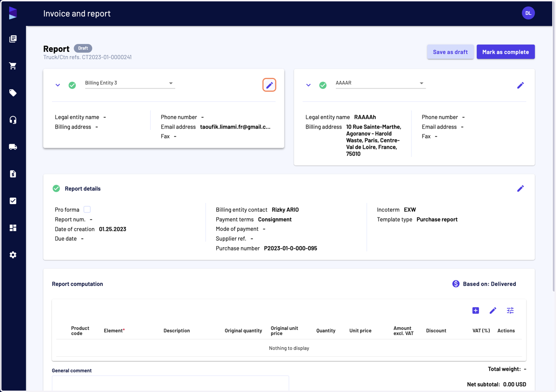The width and height of the screenshot is (556, 392).
Task: Click green check next to AAAAR
Action: tap(323, 85)
